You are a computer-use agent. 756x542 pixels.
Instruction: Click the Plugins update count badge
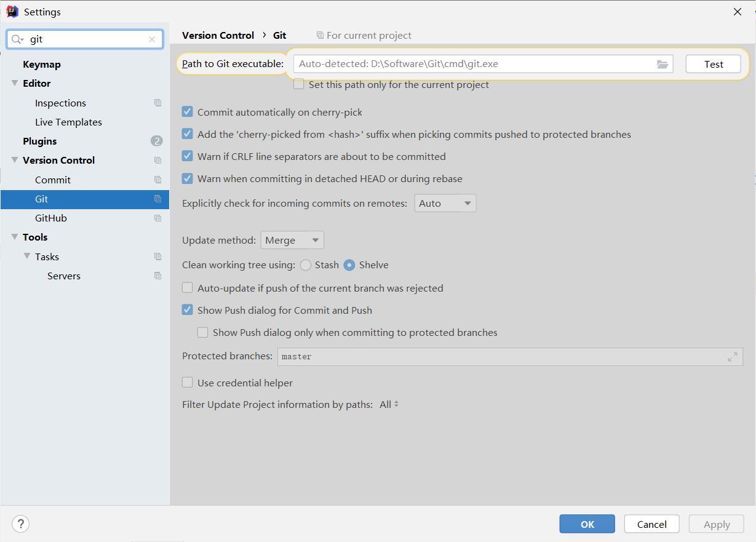(156, 141)
